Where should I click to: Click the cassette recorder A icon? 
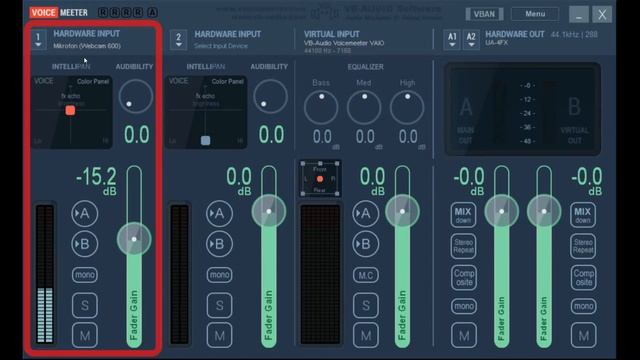click(x=152, y=12)
